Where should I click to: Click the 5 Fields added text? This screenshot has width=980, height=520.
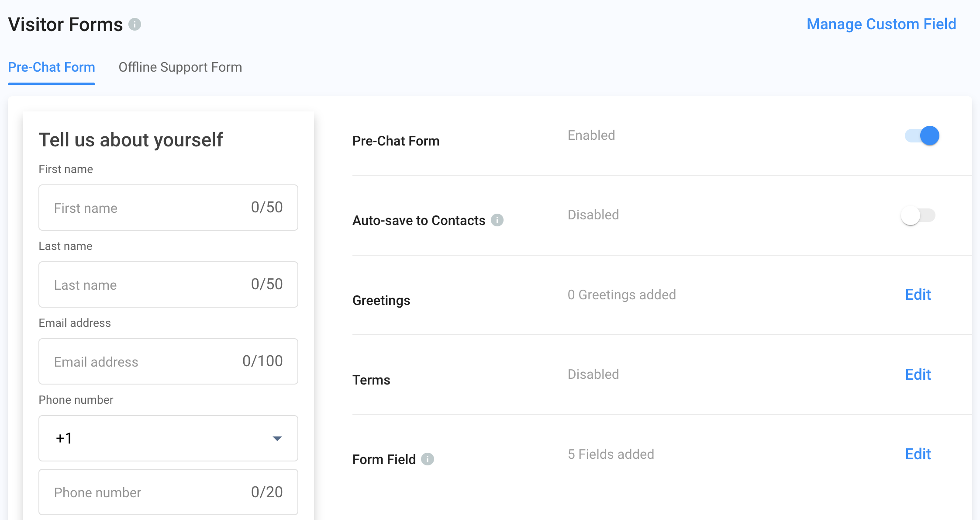pos(611,454)
